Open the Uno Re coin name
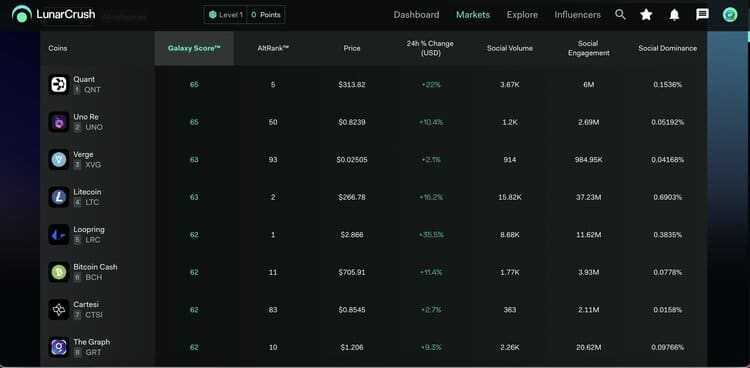The width and height of the screenshot is (750, 368). [x=86, y=117]
